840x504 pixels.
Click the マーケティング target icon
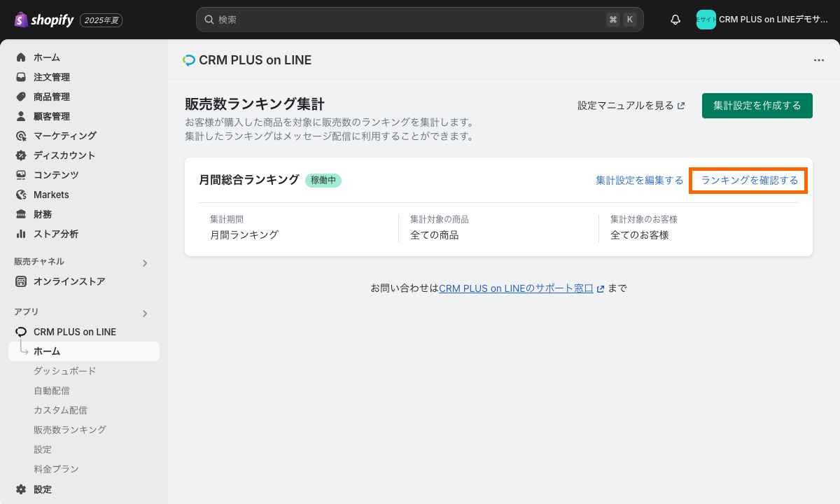click(21, 136)
